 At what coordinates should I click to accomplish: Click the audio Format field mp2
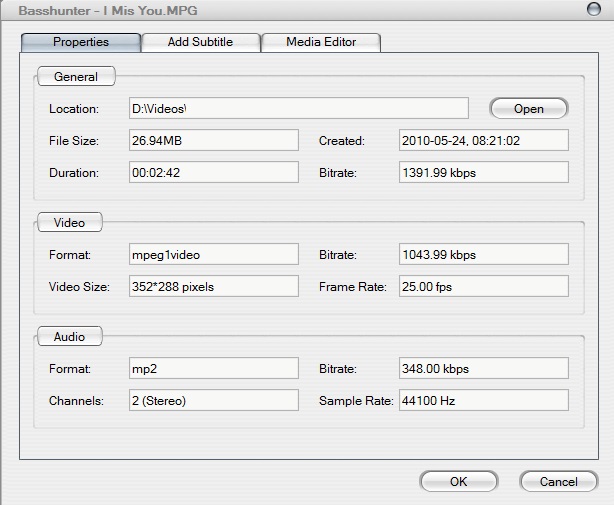214,368
